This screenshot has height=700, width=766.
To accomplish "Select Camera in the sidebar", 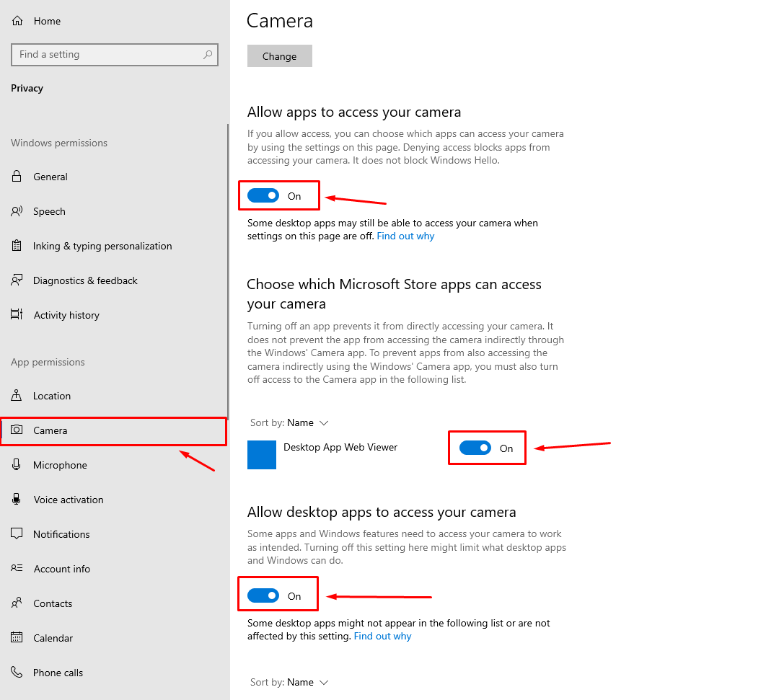I will [x=50, y=430].
